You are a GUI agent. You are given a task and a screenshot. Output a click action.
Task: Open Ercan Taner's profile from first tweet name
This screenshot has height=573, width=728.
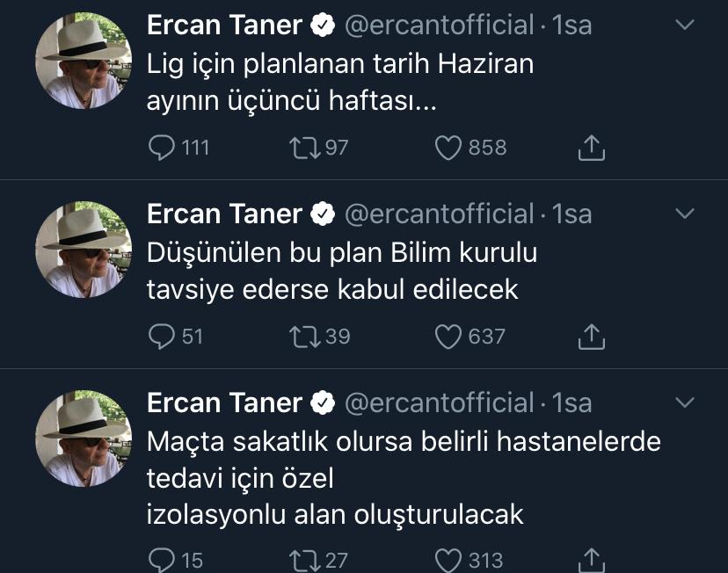click(224, 25)
